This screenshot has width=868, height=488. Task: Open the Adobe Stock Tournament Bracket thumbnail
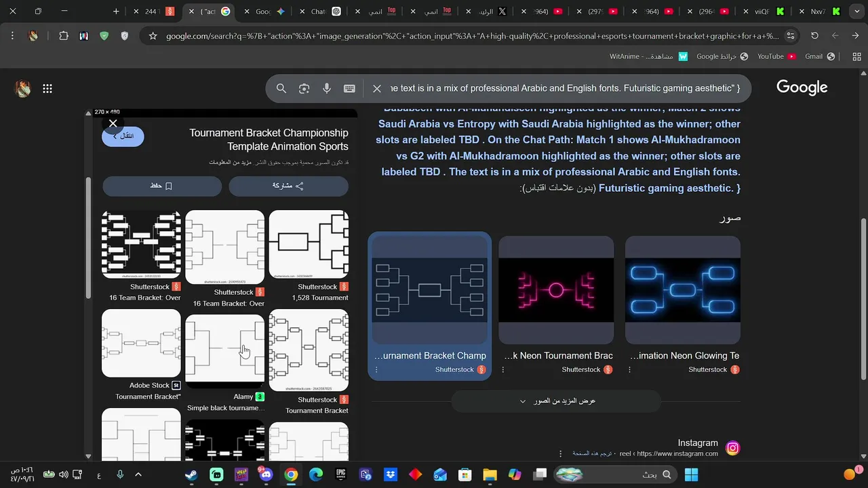(141, 343)
